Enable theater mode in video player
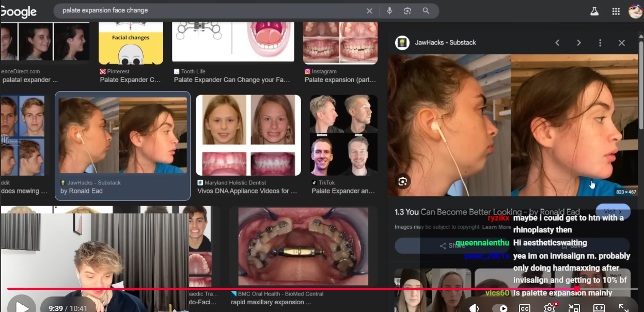Image resolution: width=644 pixels, height=312 pixels. pos(599,308)
